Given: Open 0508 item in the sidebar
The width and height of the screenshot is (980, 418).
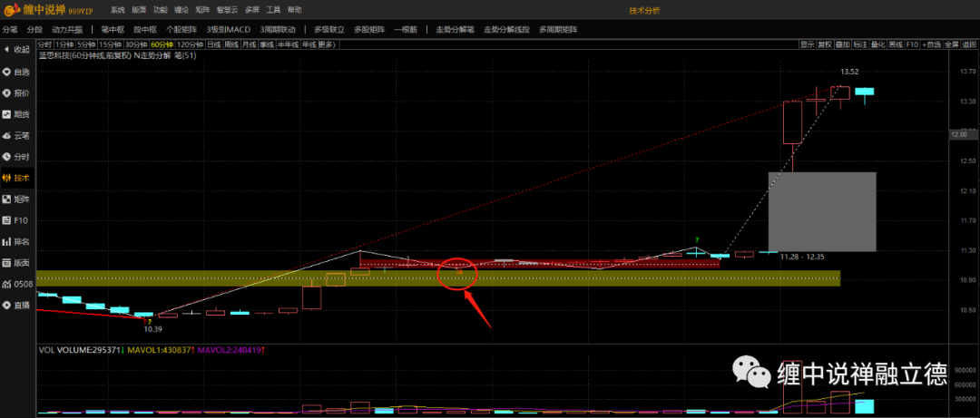Looking at the screenshot, I should pos(16,285).
